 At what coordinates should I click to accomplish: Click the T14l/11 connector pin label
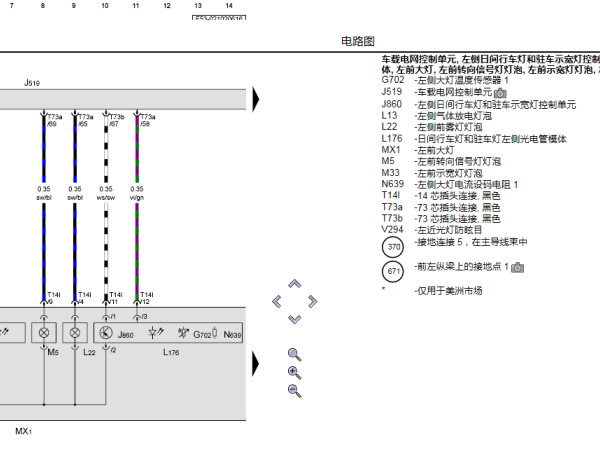tap(115, 298)
